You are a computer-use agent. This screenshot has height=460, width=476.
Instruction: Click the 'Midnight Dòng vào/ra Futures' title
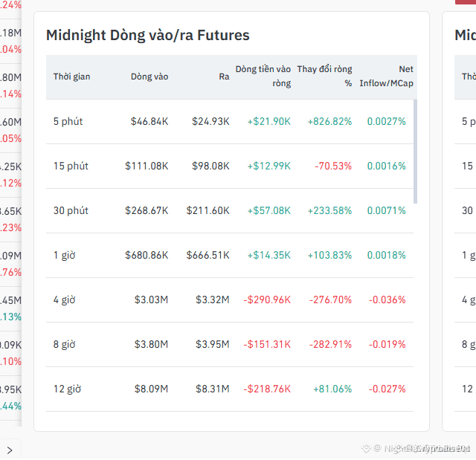(148, 35)
